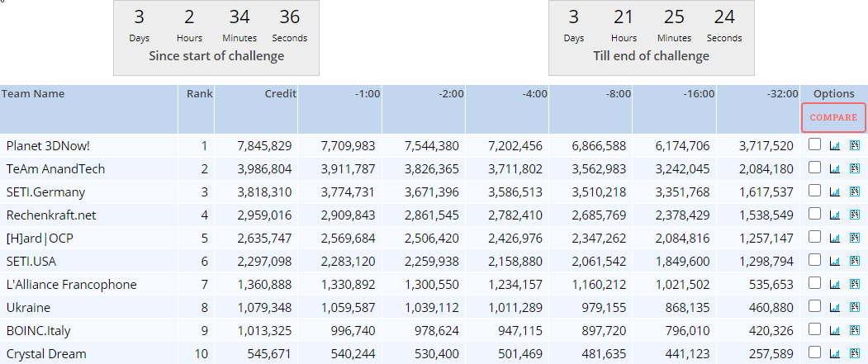Tick the compare checkbox for Planet 3DNow!
The width and height of the screenshot is (868, 364).
pyautogui.click(x=814, y=144)
